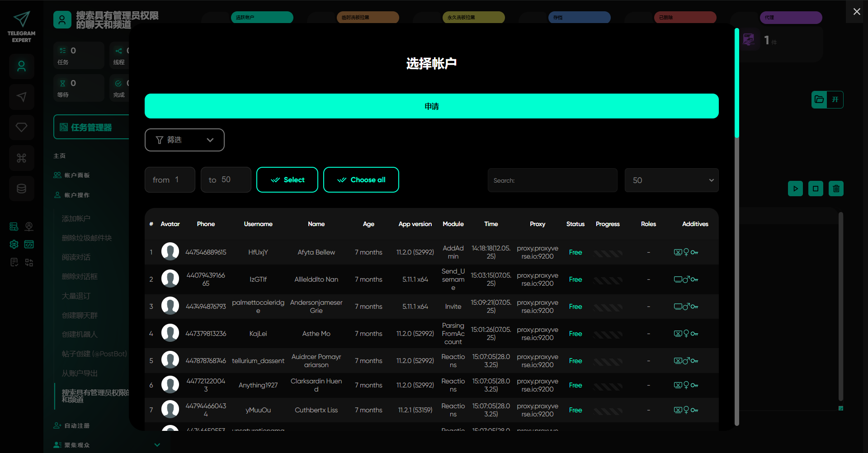Viewport: 868px width, 453px height.
Task: Click the paper plane icon in left sidebar
Action: coord(22,97)
